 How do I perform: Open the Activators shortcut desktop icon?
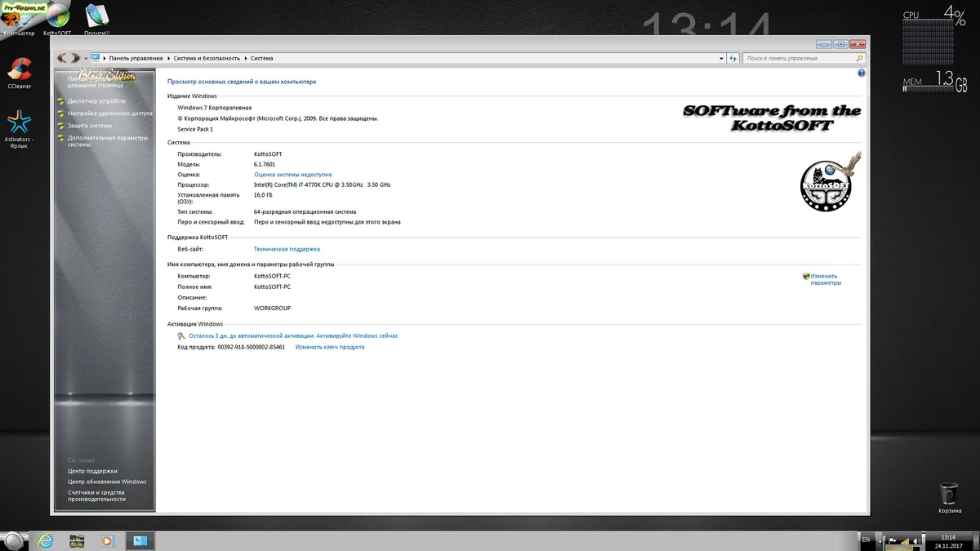pyautogui.click(x=19, y=128)
